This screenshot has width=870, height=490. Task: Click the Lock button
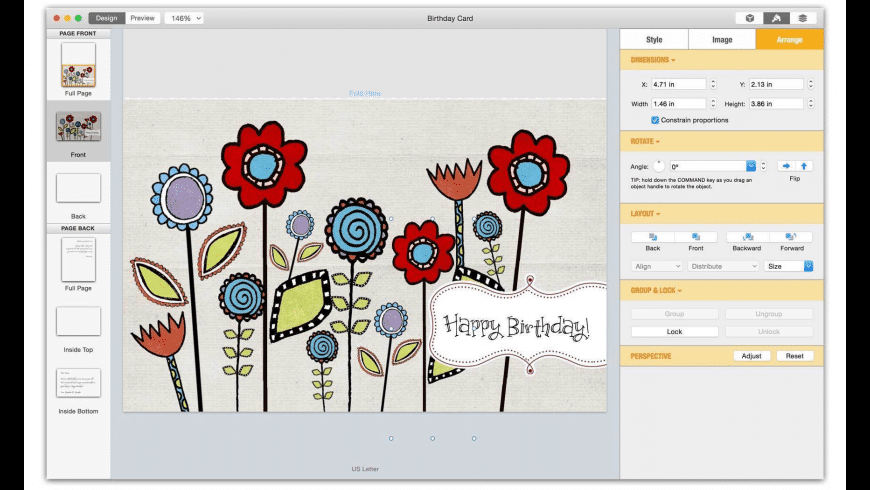click(x=674, y=332)
